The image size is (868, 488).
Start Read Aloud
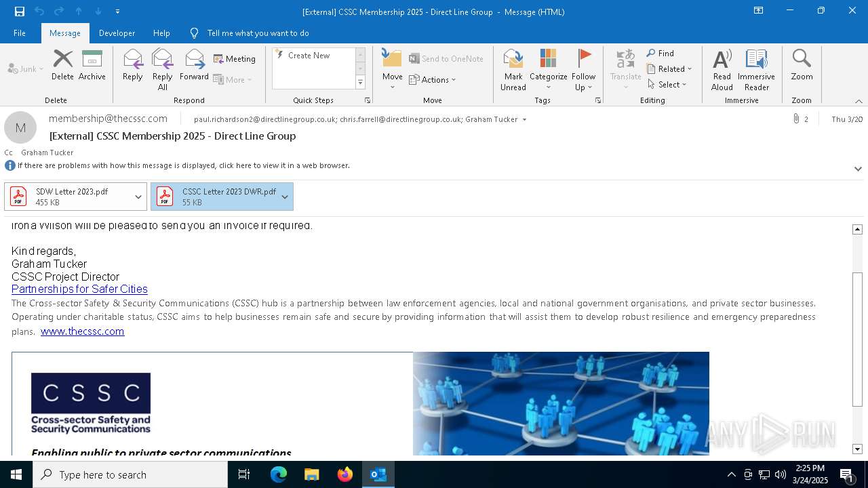[x=722, y=70]
